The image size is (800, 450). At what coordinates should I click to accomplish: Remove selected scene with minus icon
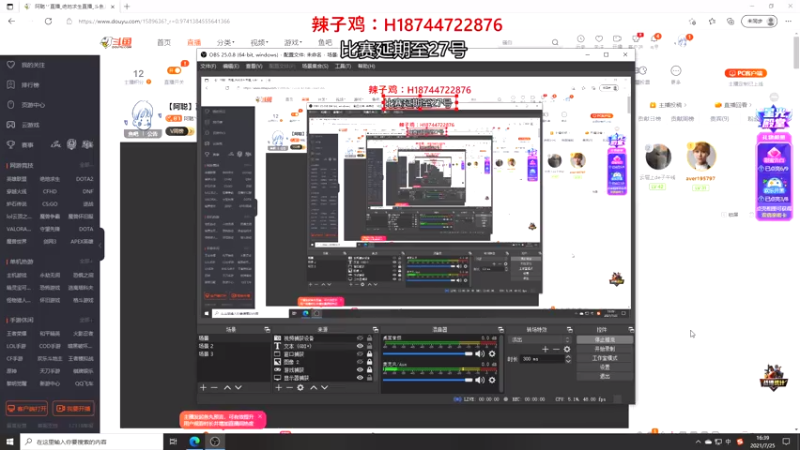point(214,388)
